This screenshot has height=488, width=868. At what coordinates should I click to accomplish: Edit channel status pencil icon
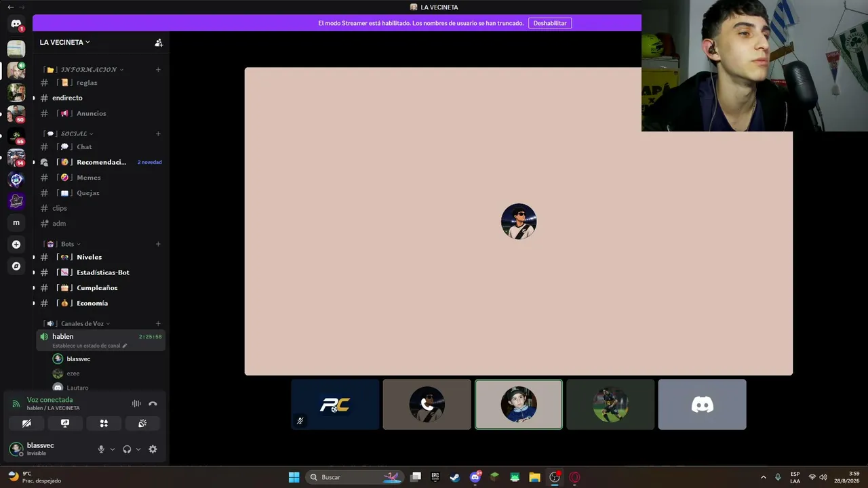[x=124, y=346]
